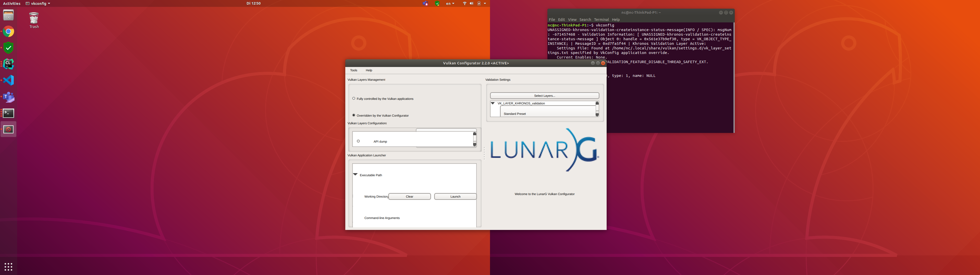Start Google Chrome from the dock
This screenshot has width=980, height=275.
tap(8, 32)
